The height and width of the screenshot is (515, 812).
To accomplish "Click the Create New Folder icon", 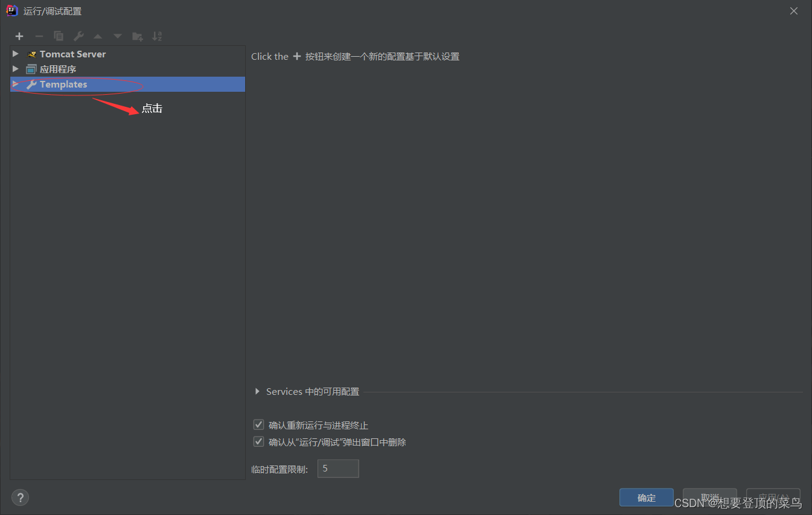I will point(138,36).
